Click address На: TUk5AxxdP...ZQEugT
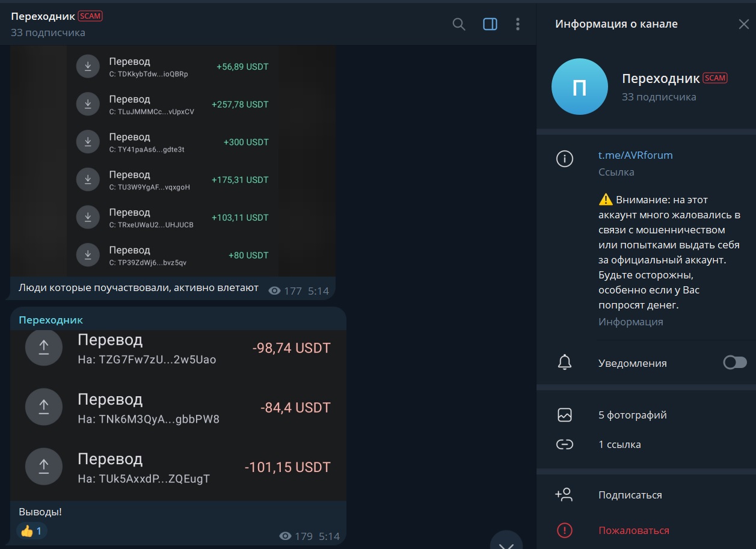756x549 pixels. tap(144, 479)
